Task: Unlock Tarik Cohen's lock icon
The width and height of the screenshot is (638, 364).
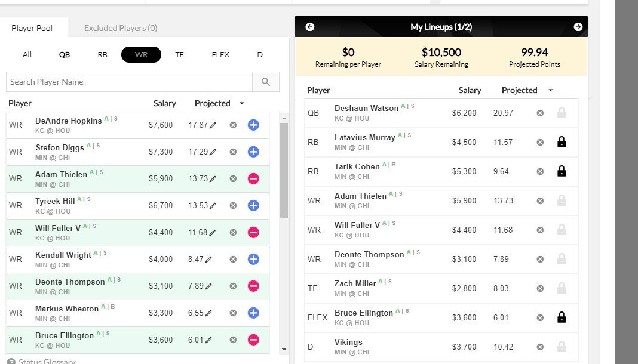Action: 562,171
